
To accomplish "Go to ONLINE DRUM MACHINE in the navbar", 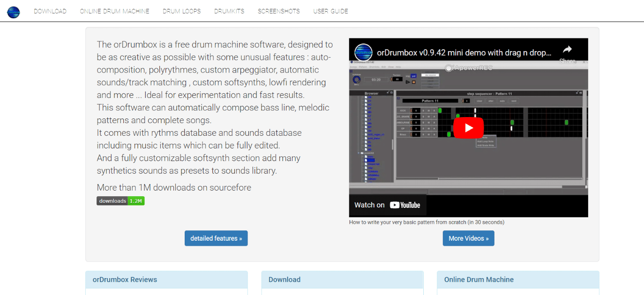I will (x=115, y=11).
